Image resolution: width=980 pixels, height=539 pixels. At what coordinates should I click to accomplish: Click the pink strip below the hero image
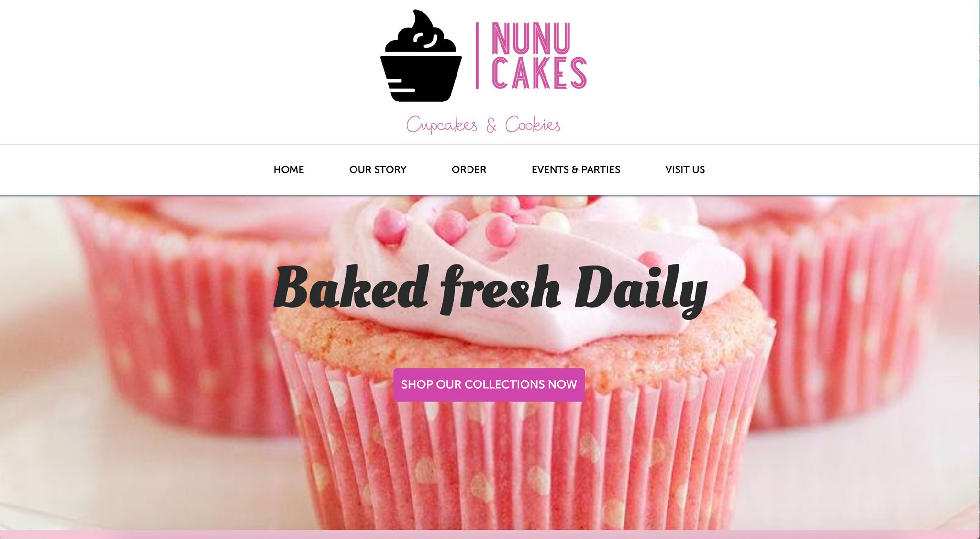[488, 534]
